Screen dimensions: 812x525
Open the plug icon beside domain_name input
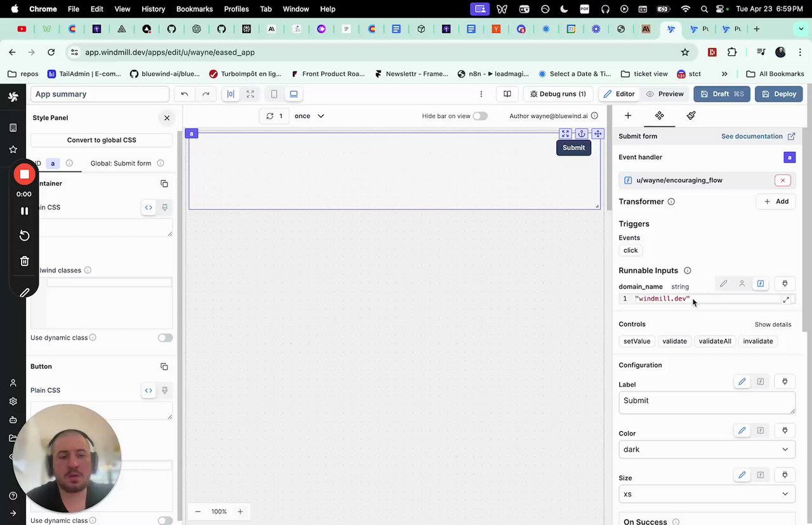[785, 284]
